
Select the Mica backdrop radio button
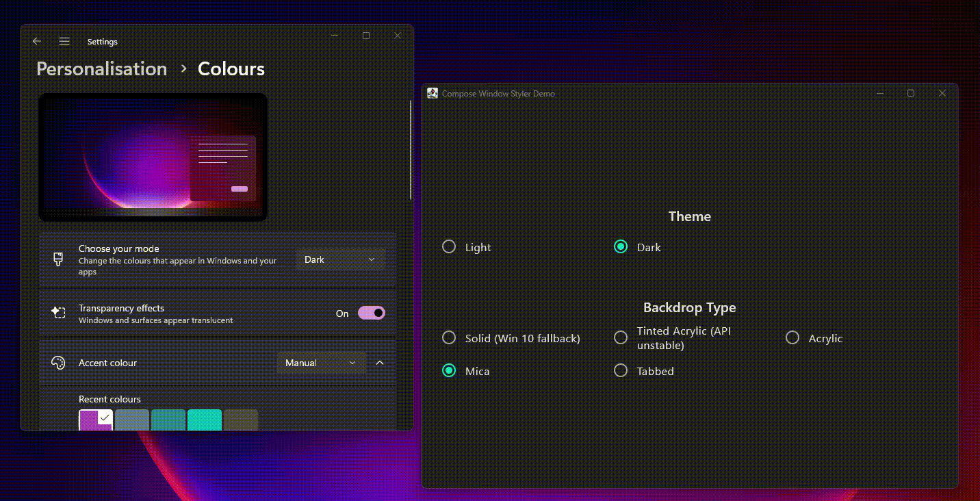pos(449,370)
